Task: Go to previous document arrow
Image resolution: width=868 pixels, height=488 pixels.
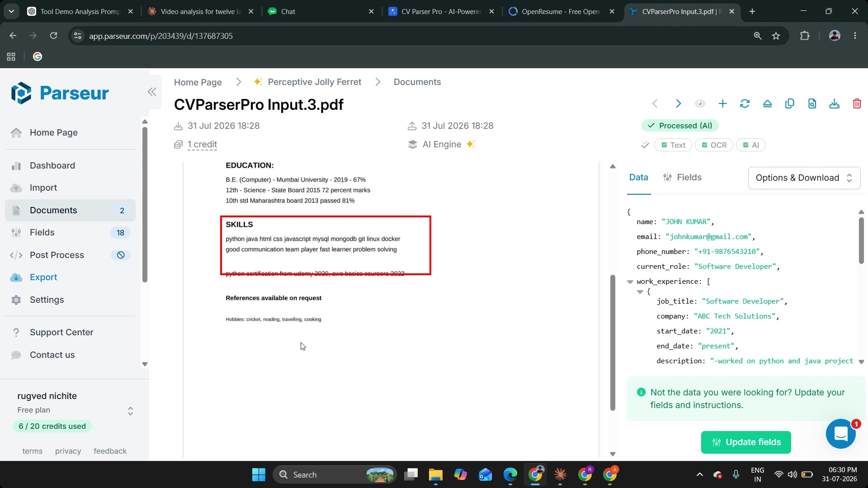Action: 655,103
